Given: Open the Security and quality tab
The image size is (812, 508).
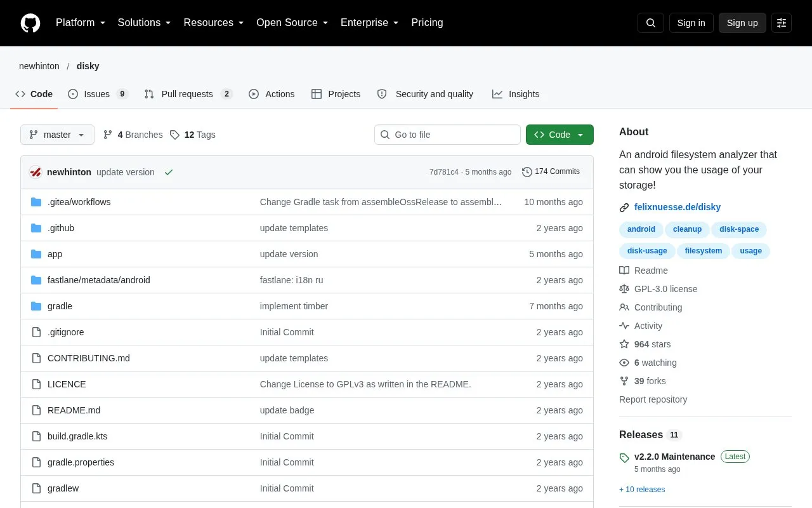Looking at the screenshot, I should point(425,94).
